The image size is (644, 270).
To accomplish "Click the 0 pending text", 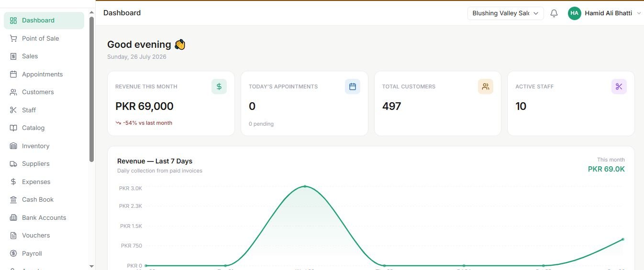I will pyautogui.click(x=261, y=124).
